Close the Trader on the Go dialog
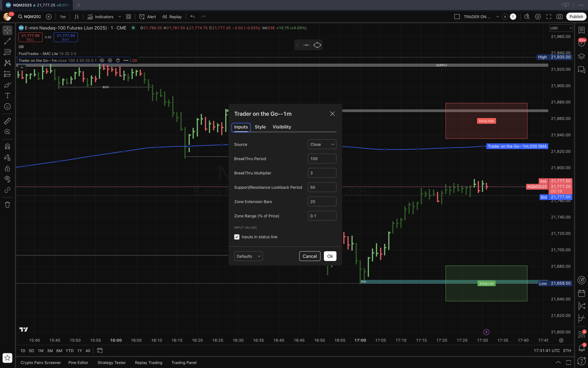Viewport: 588px width, 368px height. [x=332, y=114]
